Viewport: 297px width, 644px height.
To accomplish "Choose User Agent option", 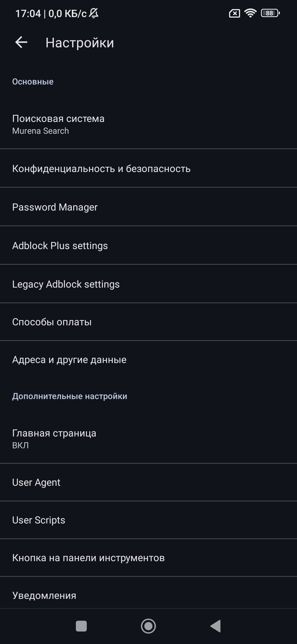I will [x=148, y=482].
